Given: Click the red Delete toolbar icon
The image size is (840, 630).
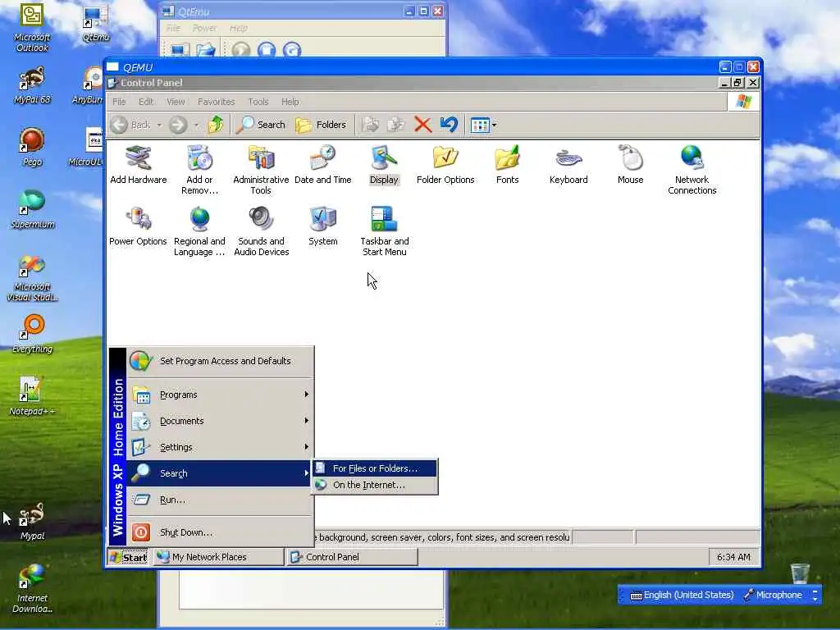Looking at the screenshot, I should [422, 125].
